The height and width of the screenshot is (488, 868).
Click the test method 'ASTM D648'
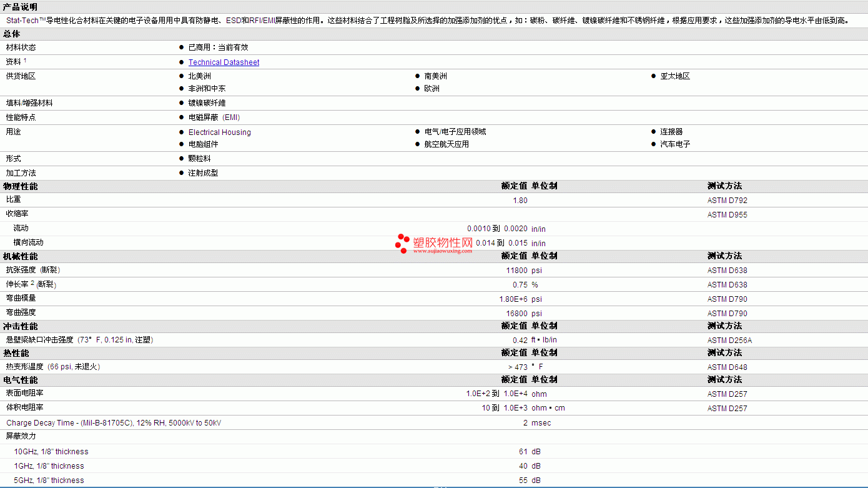click(727, 367)
